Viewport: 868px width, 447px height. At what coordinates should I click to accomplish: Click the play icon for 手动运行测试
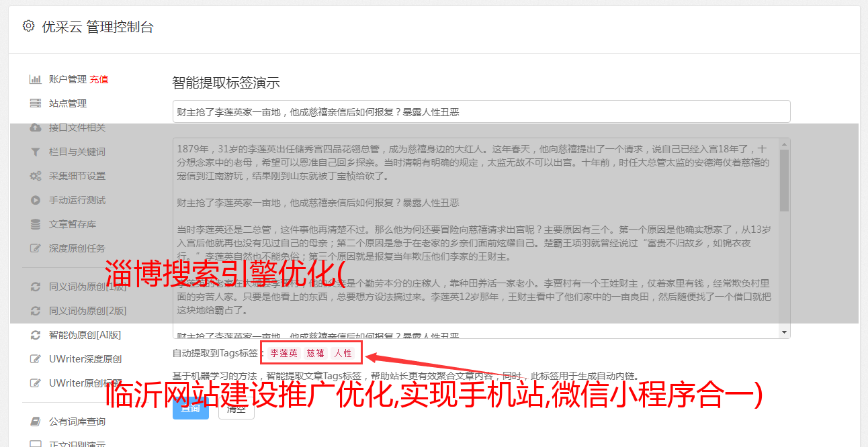point(36,200)
